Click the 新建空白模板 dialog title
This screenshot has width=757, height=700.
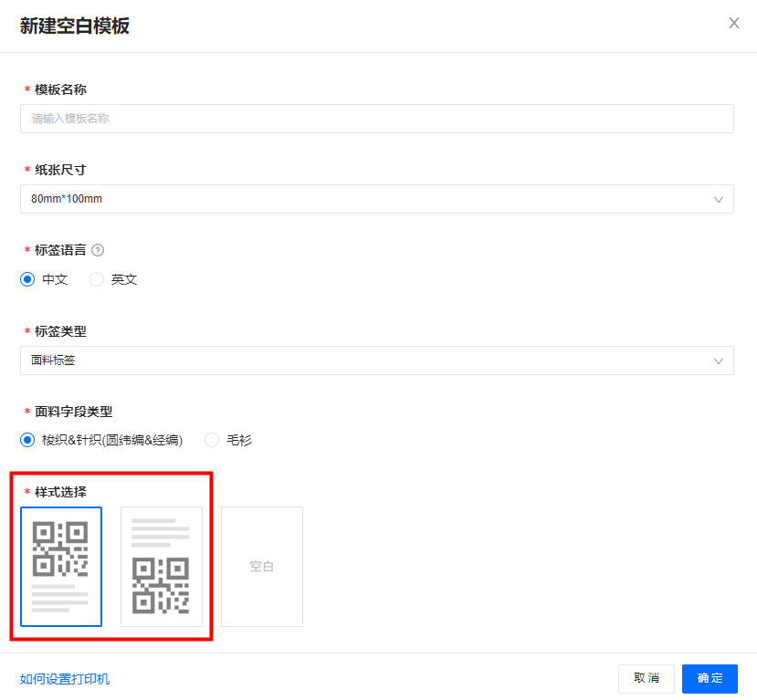75,26
